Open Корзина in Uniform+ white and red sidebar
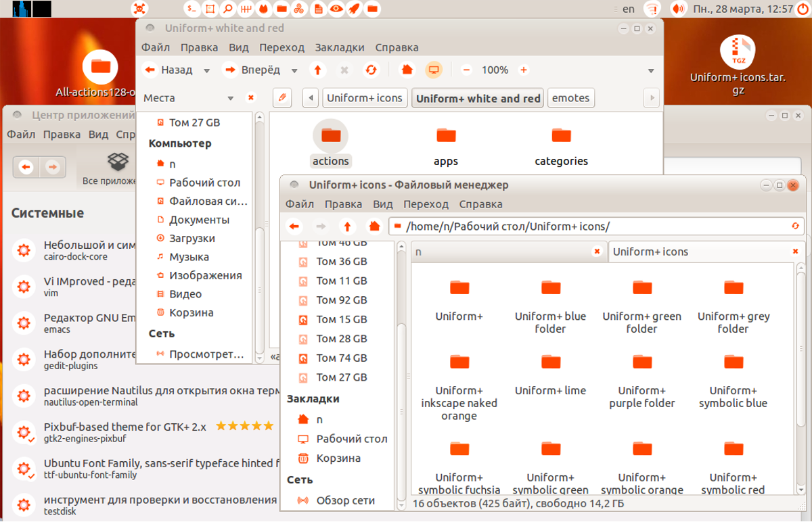Viewport: 812px width, 522px height. pyautogui.click(x=191, y=312)
